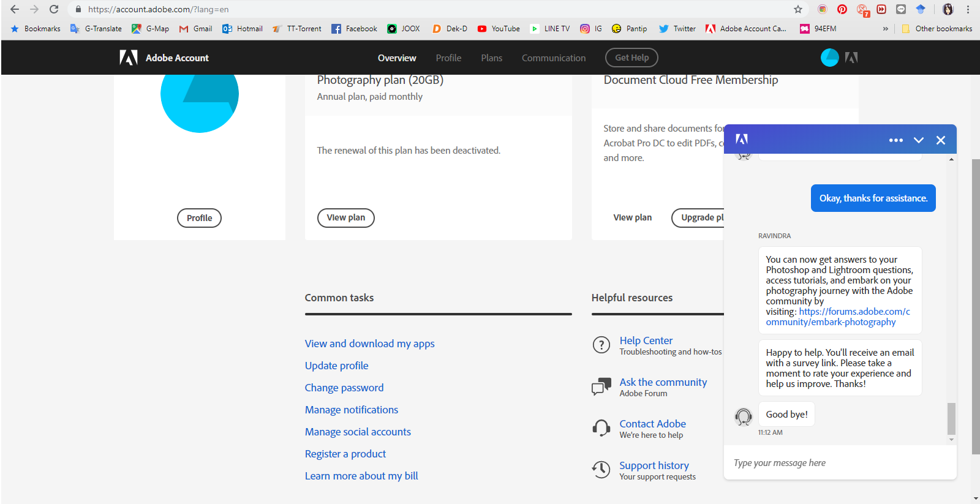The height and width of the screenshot is (504, 980).
Task: Open the Ask the community link
Action: point(663,382)
